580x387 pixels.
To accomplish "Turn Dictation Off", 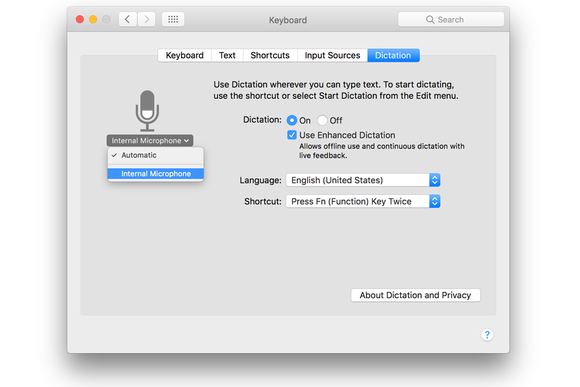I will 322,121.
